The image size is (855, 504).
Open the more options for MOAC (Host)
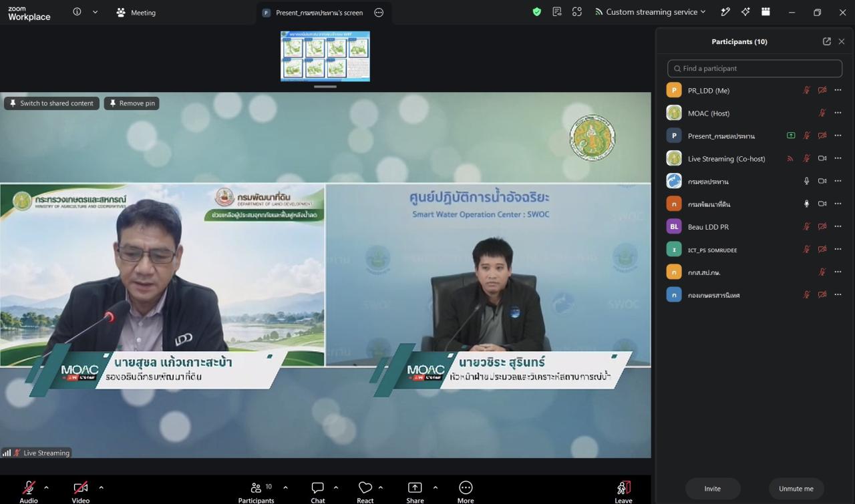838,113
